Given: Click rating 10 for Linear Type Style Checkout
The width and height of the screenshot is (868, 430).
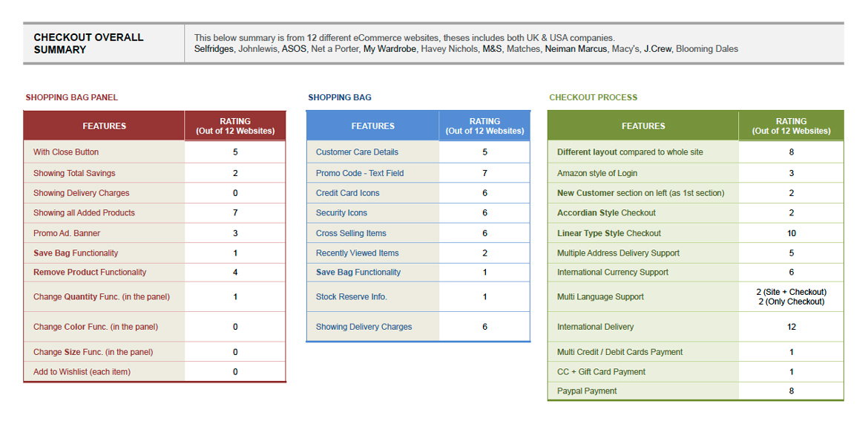Looking at the screenshot, I should 791,233.
